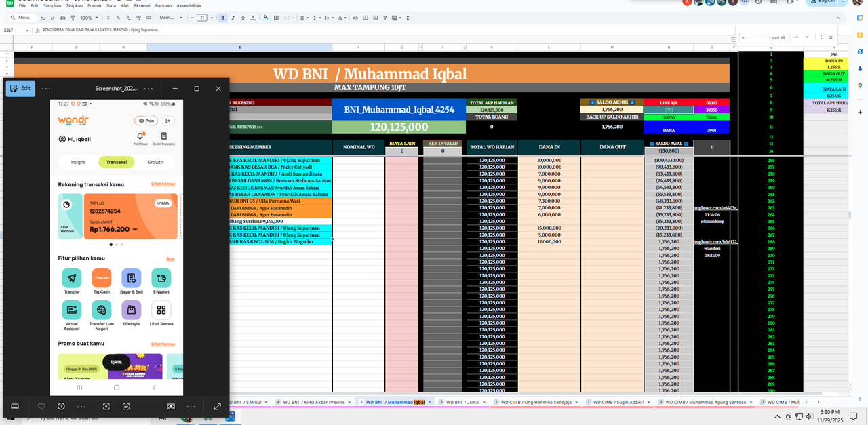This screenshot has height=425, width=868.
Task: Undo the last action in Sheets toolbar
Action: tap(43, 18)
